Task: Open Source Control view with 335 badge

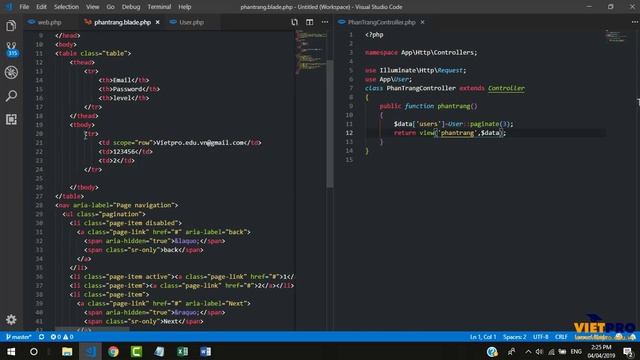Action: (11, 49)
